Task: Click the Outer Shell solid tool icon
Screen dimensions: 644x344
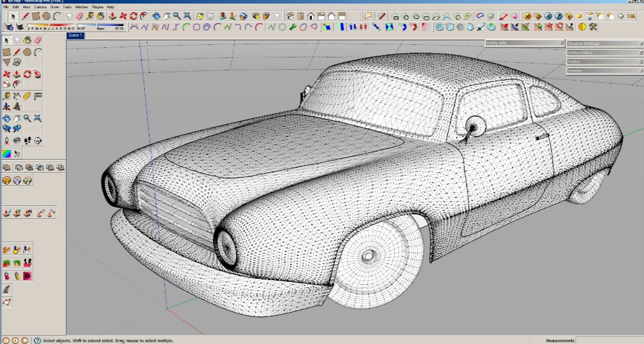Action: (x=7, y=168)
